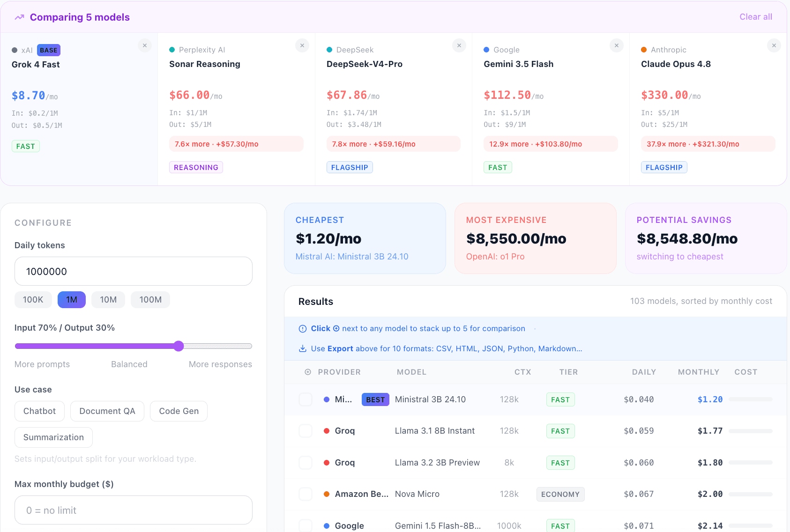Click the BEST badge on Ministral row
The width and height of the screenshot is (790, 532).
tap(375, 399)
